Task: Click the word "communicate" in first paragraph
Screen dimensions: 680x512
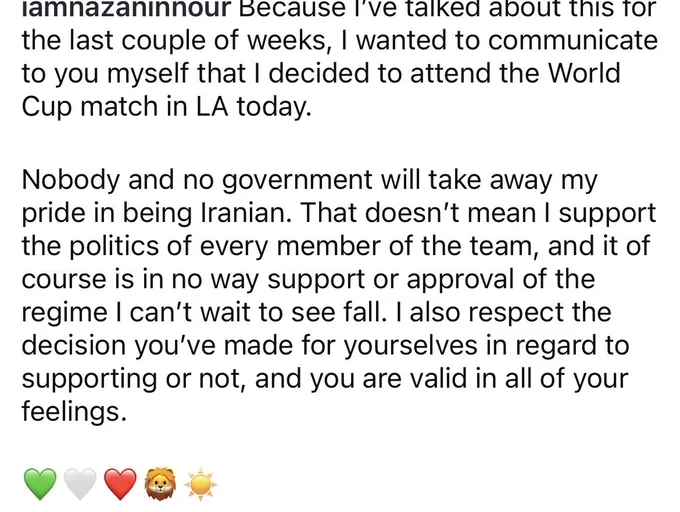Action: (573, 40)
